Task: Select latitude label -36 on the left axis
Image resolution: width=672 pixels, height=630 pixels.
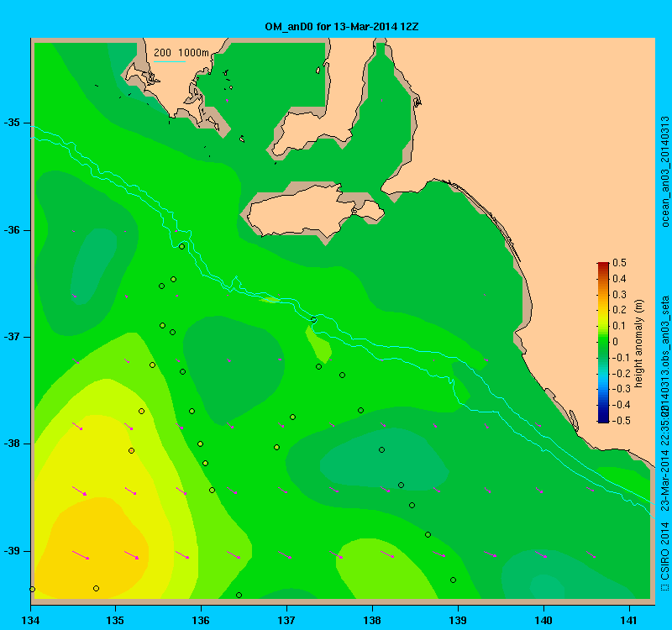Action: coord(12,230)
